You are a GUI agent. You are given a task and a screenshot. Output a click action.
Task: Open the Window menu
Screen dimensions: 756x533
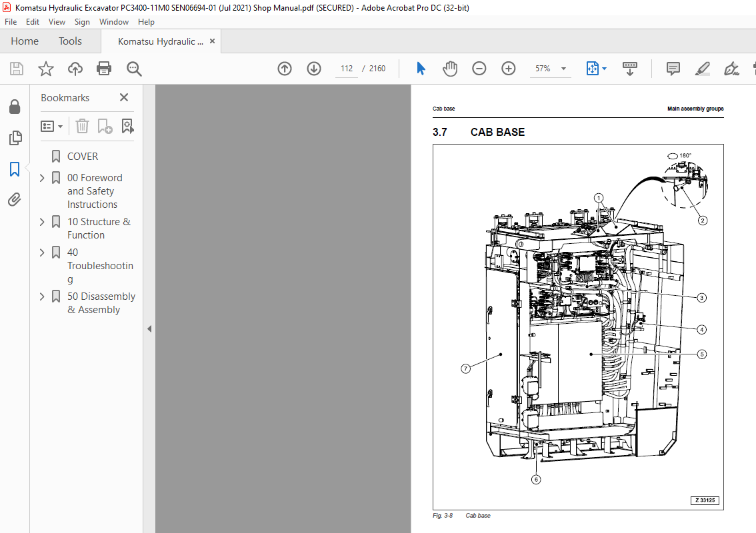tap(114, 22)
